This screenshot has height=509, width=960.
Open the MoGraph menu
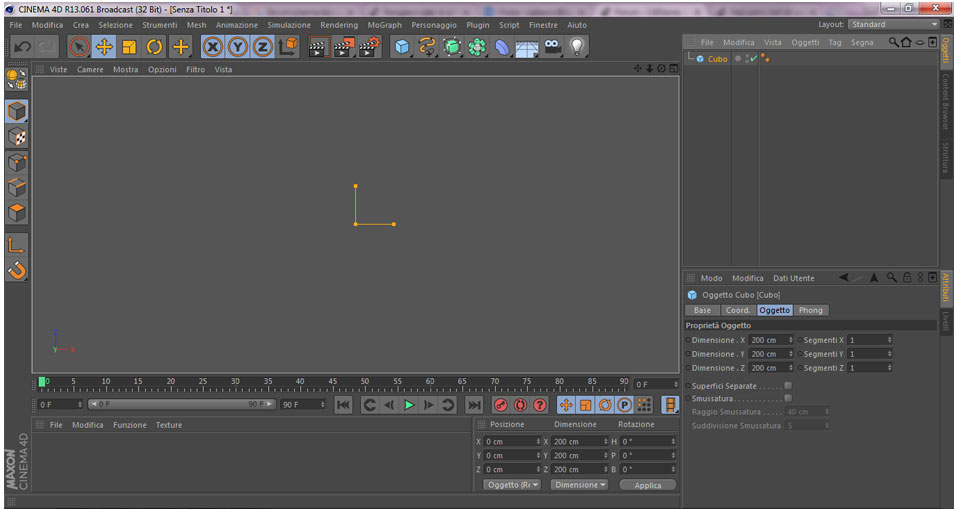click(x=384, y=25)
